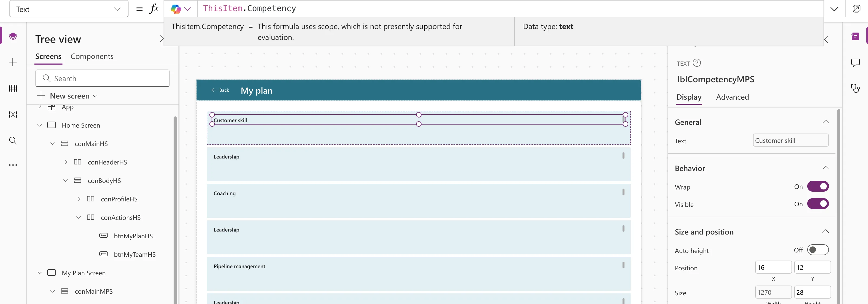Toggle the Auto height switch

tap(818, 250)
